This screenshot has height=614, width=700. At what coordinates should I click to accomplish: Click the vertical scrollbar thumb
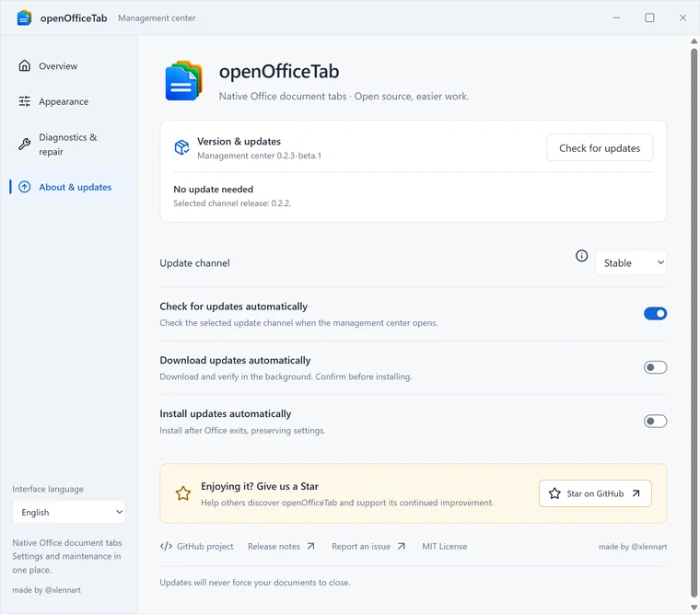tap(694, 322)
